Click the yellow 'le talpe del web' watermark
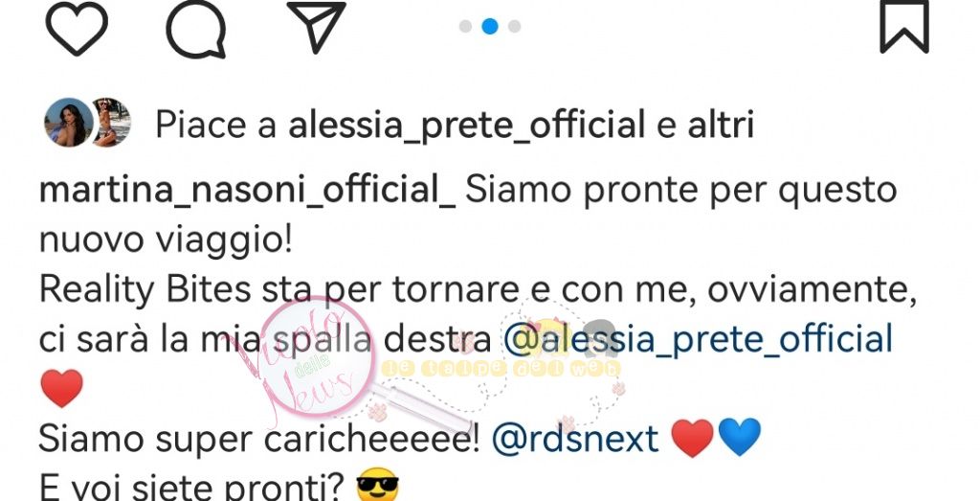Viewport: 980px width, 501px height. pos(501,369)
